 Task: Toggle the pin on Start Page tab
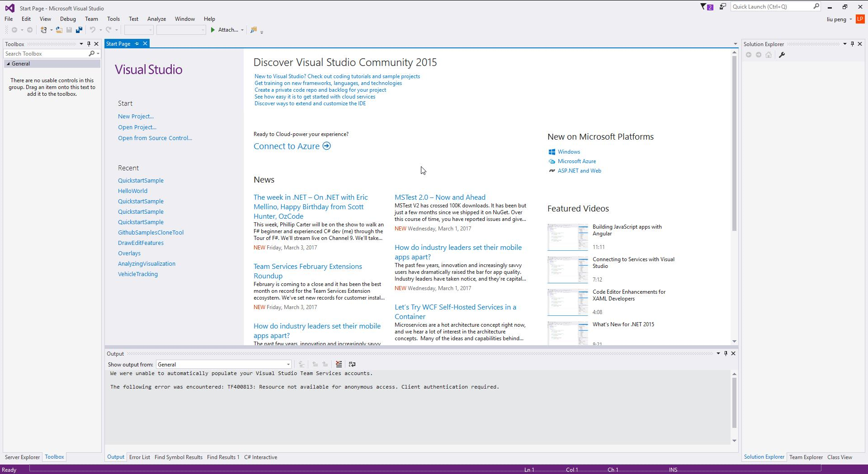137,43
